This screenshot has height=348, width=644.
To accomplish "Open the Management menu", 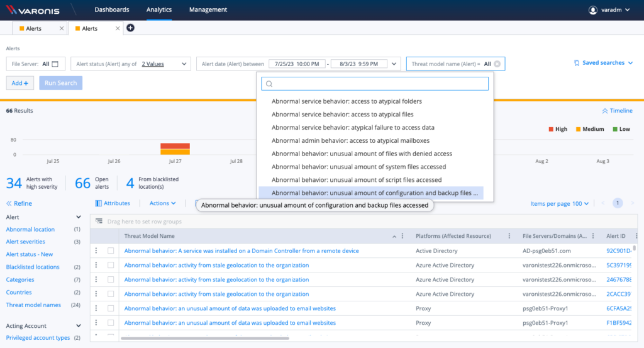I will click(x=208, y=9).
